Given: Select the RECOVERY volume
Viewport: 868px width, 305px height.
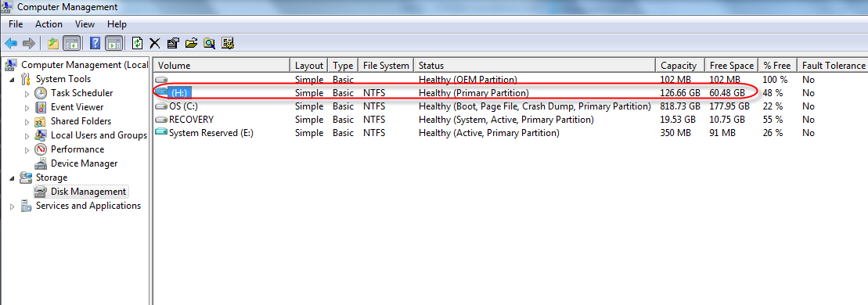Looking at the screenshot, I should click(191, 120).
